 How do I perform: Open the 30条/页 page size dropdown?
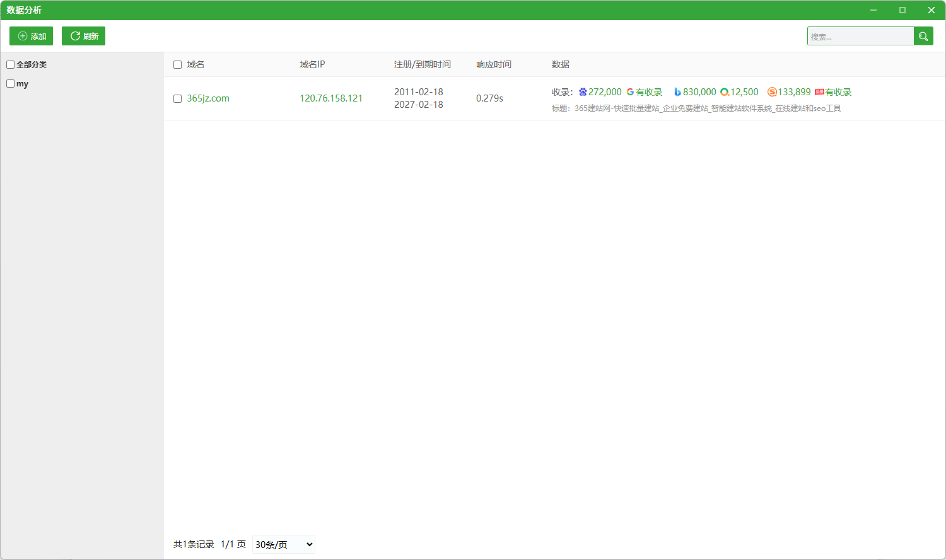pyautogui.click(x=284, y=544)
